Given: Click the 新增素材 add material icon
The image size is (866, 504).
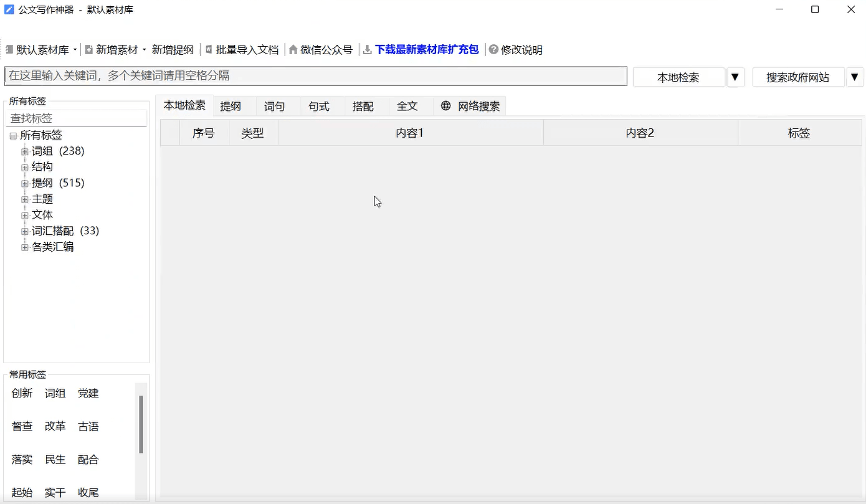Looking at the screenshot, I should point(89,50).
